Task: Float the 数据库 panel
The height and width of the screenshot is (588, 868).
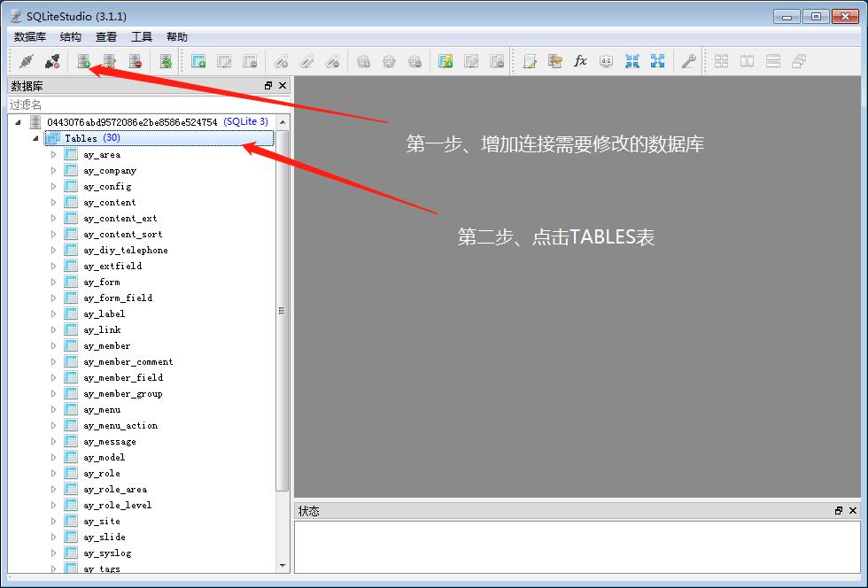Action: click(268, 85)
